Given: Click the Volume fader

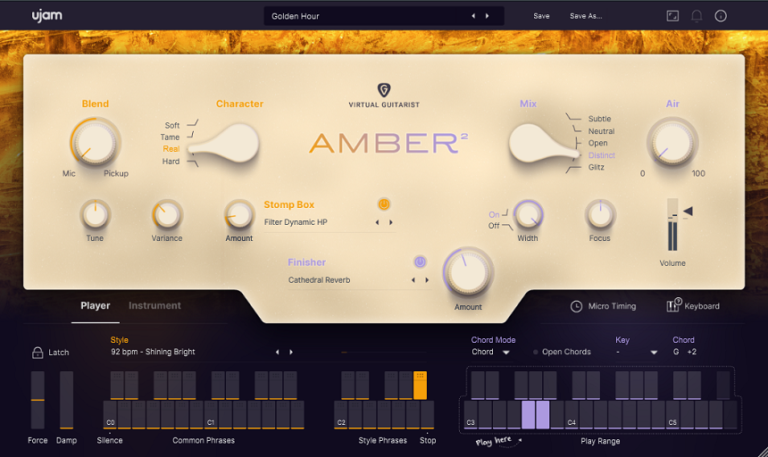Looking at the screenshot, I should pyautogui.click(x=672, y=225).
